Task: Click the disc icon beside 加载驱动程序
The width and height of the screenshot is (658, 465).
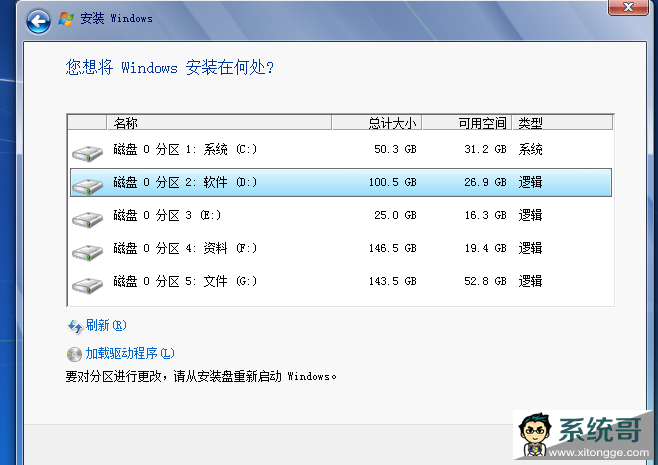Action: (74, 354)
